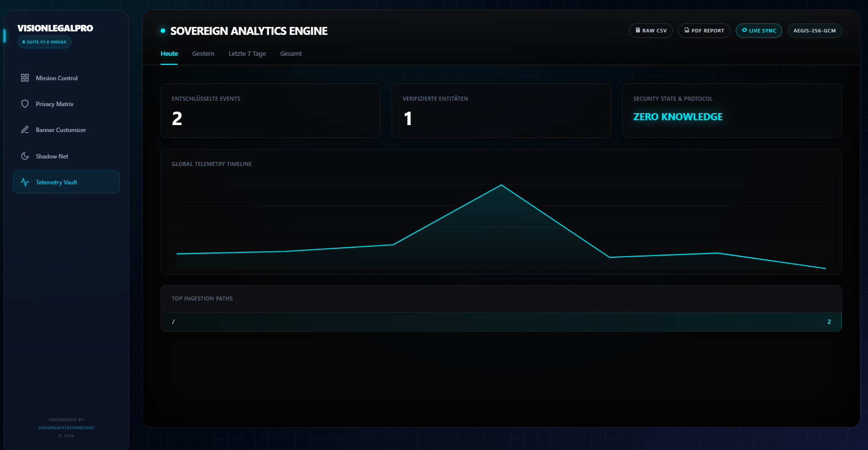Click the Verifizierte Entitäten card
The width and height of the screenshot is (868, 450).
tap(501, 111)
